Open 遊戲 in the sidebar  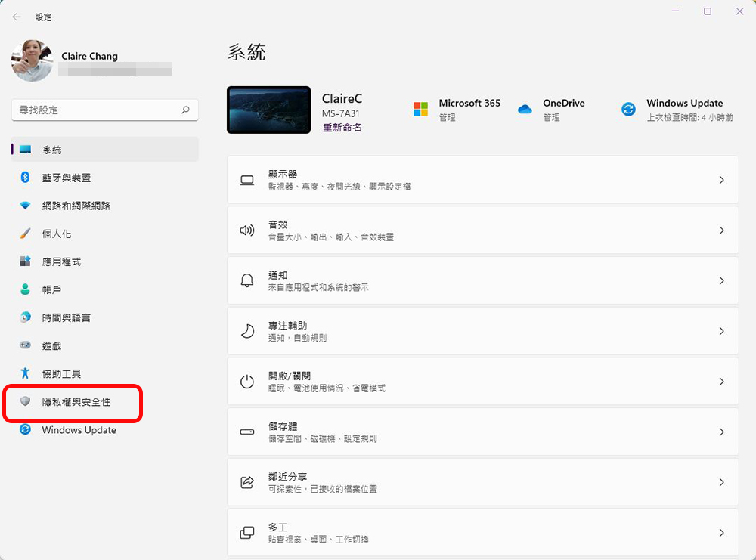tap(104, 345)
